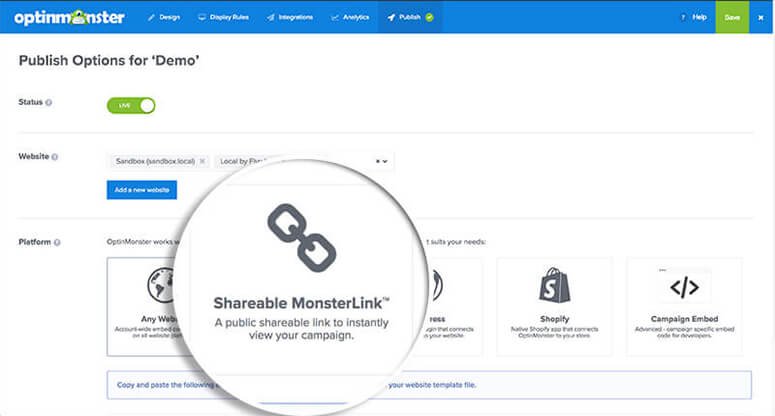Click the Integrations paper-plane icon

pos(270,17)
